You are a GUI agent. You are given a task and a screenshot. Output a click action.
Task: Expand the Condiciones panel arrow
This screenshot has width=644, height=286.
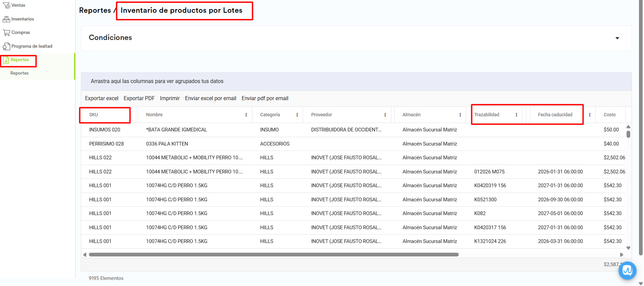tap(617, 38)
